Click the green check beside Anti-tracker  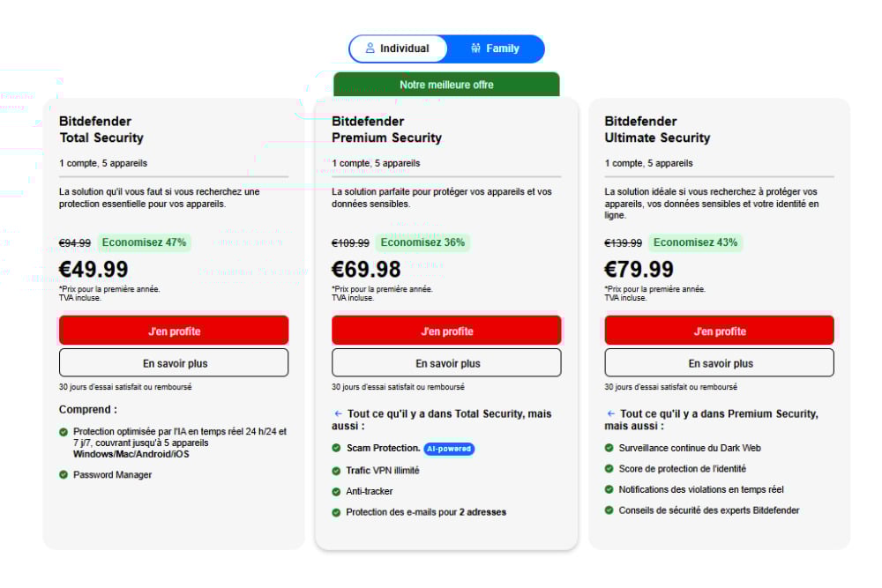(336, 492)
